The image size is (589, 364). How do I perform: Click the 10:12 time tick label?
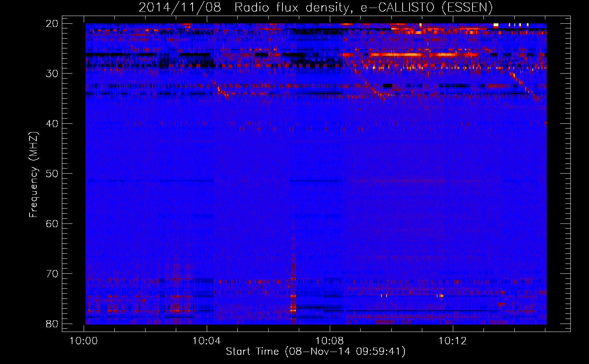tap(453, 341)
